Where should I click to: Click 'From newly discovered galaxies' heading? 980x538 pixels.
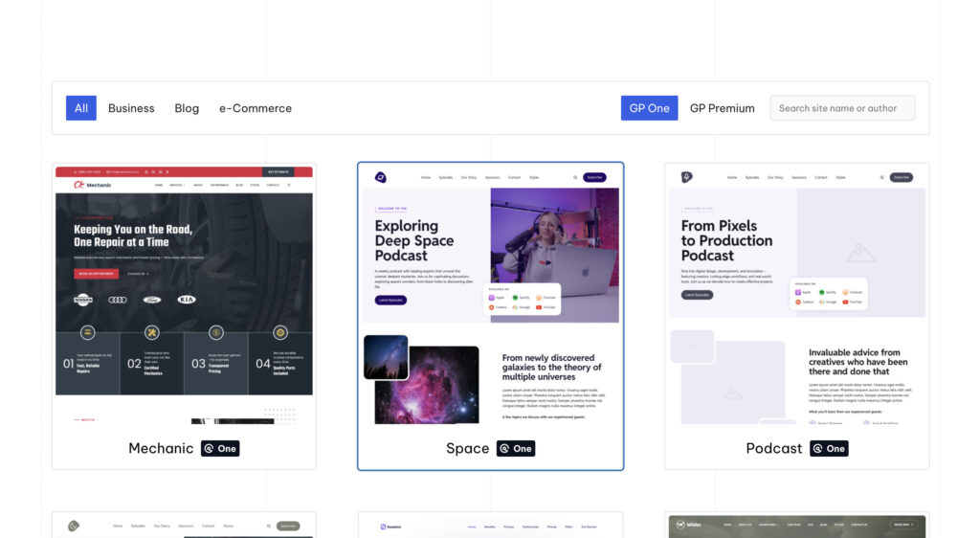pos(552,368)
